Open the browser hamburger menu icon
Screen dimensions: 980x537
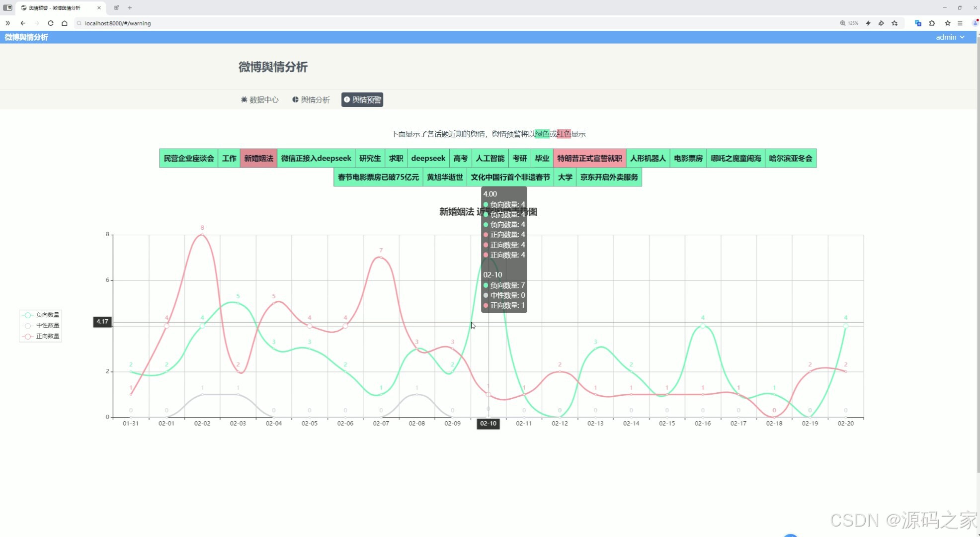coord(960,23)
